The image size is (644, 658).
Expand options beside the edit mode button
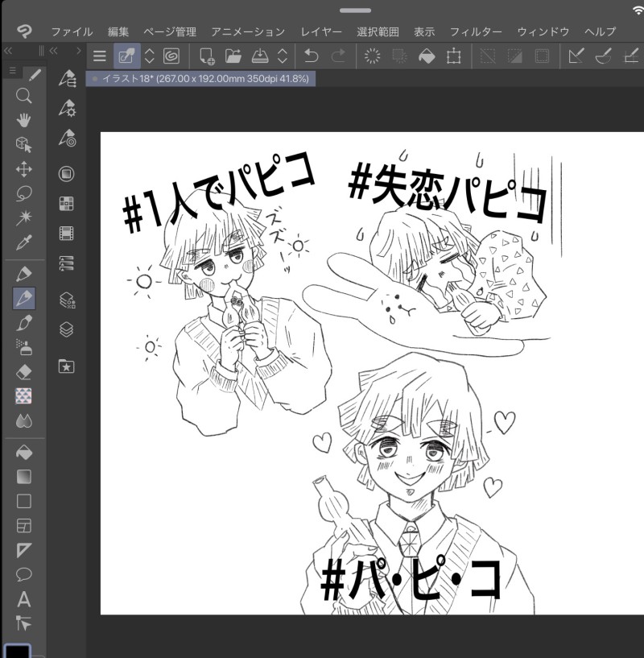pos(150,56)
